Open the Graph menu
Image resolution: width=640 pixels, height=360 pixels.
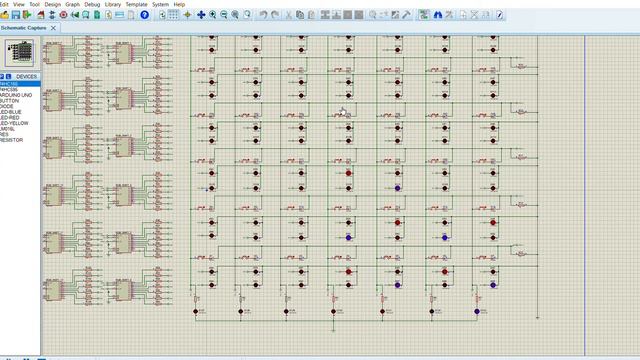(73, 4)
